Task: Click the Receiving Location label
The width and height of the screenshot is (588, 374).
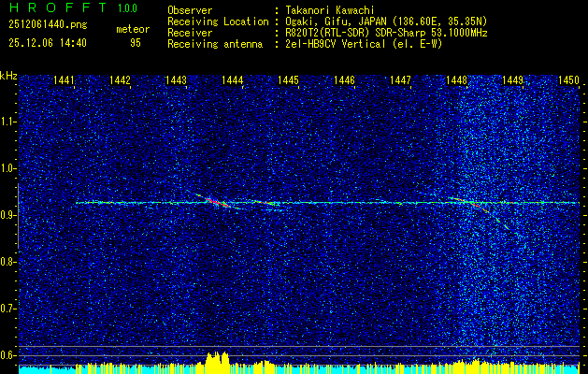Action: (x=218, y=22)
